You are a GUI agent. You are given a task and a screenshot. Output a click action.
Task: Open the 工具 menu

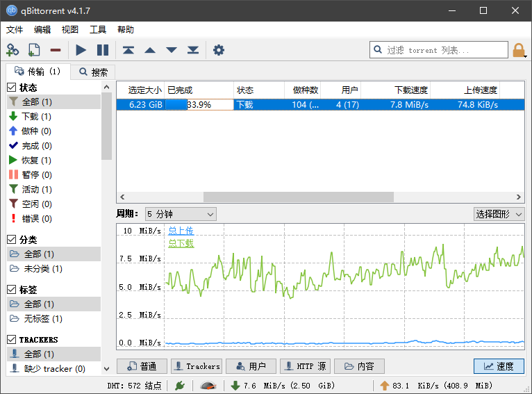tap(98, 30)
